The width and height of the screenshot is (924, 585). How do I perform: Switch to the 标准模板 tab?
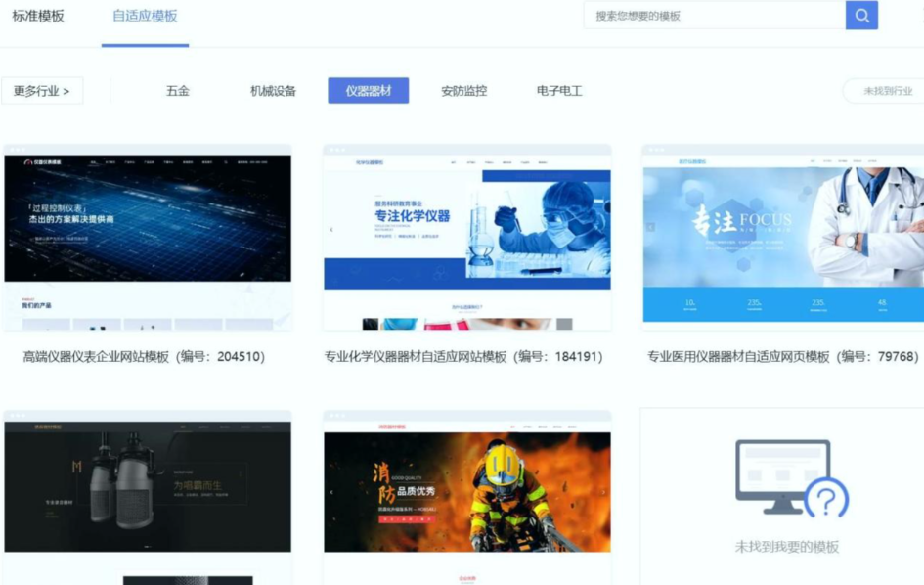point(37,16)
